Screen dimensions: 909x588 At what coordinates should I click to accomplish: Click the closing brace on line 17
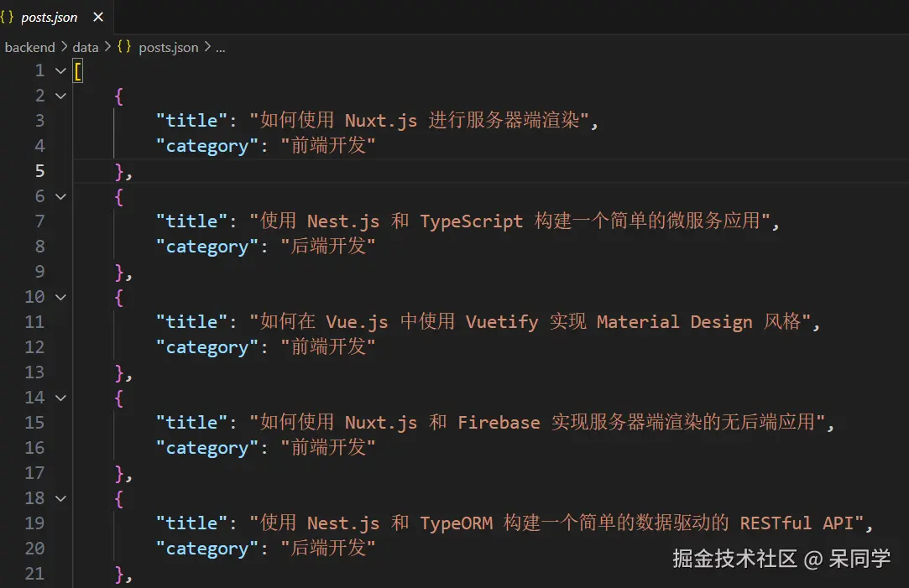(x=119, y=474)
